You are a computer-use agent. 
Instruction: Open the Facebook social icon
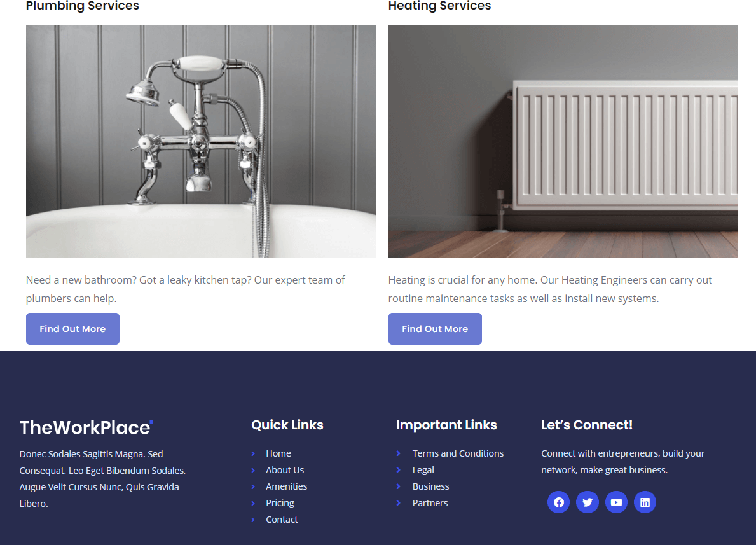click(x=558, y=502)
